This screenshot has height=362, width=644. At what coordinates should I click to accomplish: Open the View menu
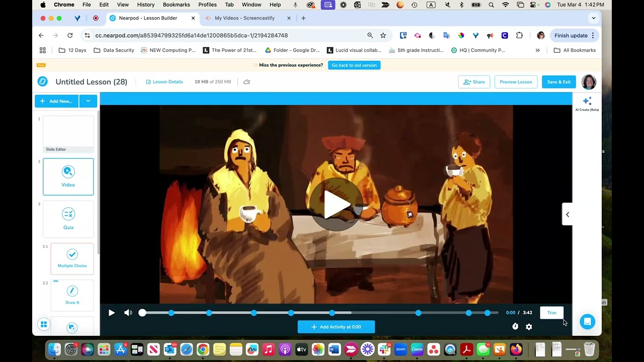(123, 5)
